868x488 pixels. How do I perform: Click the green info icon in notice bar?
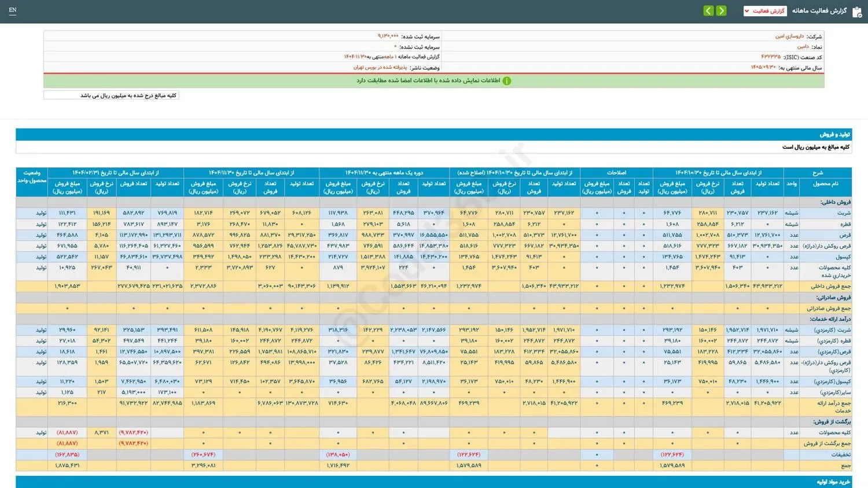click(x=507, y=81)
